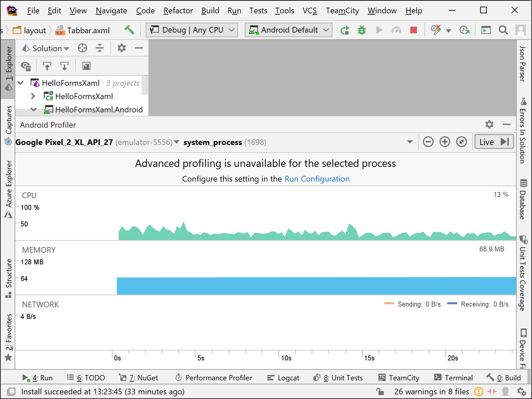Toggle Live profiling mode

[x=494, y=142]
